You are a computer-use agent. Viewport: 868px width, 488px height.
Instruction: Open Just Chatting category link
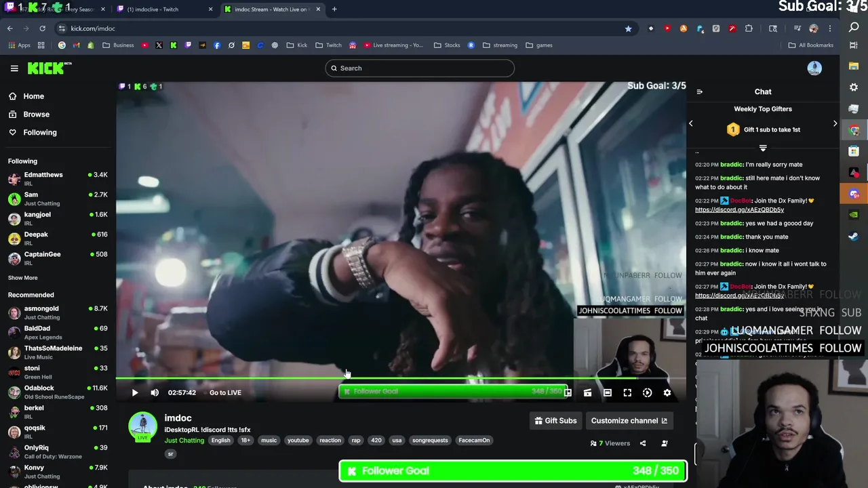coord(184,441)
